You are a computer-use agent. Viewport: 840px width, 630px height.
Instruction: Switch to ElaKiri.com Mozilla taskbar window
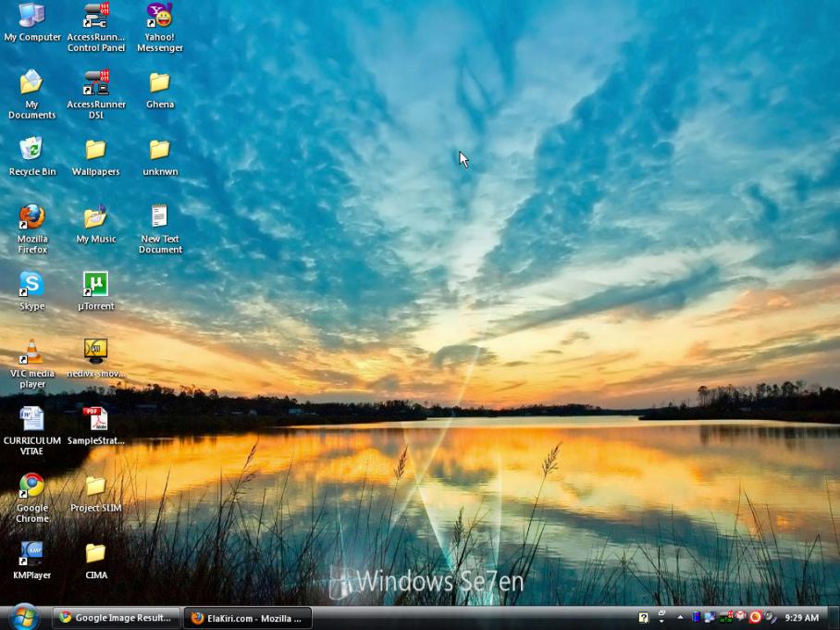248,618
